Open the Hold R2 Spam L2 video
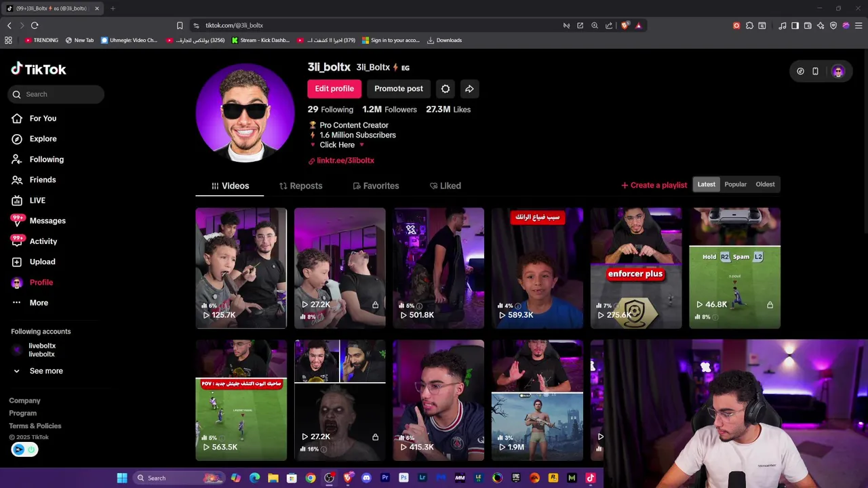The height and width of the screenshot is (488, 868). click(x=735, y=268)
